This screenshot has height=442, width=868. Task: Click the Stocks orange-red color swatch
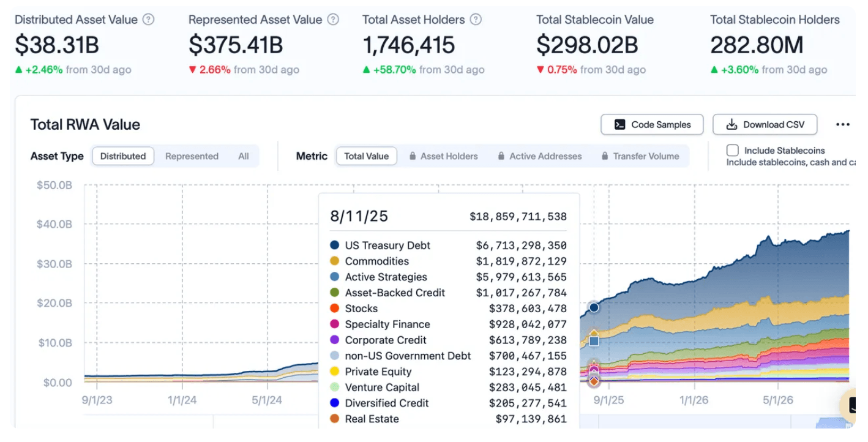click(334, 309)
